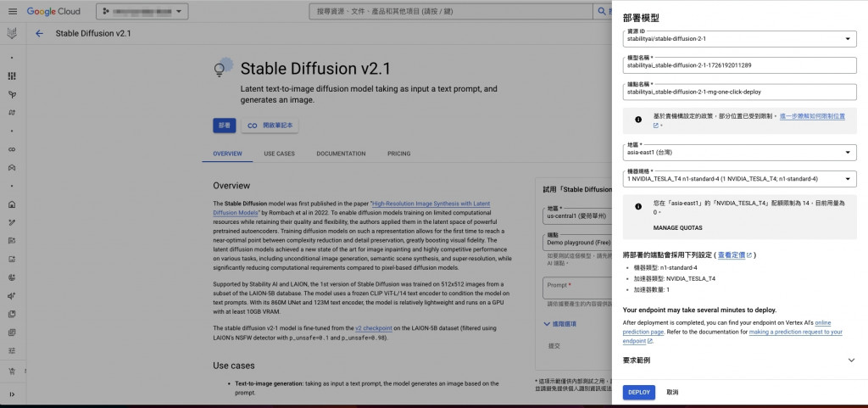Expand the 要求範例 section chevron

(851, 360)
